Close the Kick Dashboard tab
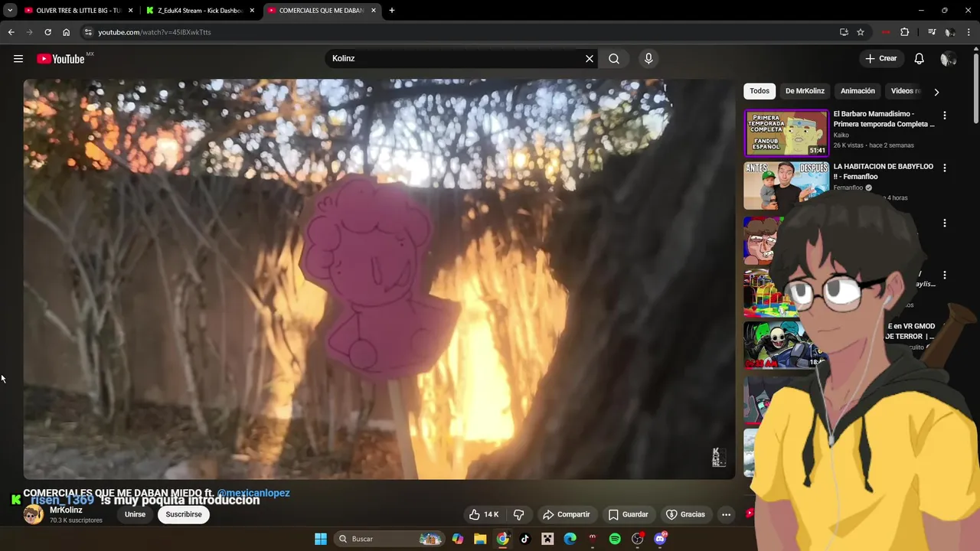This screenshot has height=551, width=980. (252, 11)
